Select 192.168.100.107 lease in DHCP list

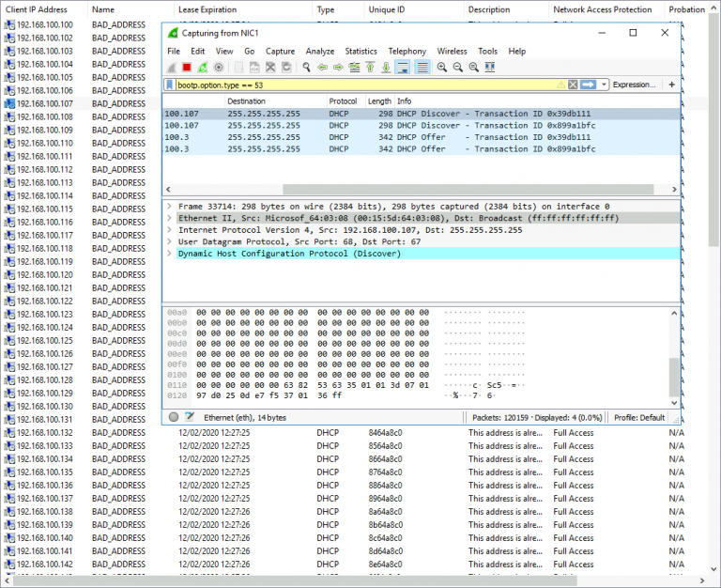click(45, 104)
